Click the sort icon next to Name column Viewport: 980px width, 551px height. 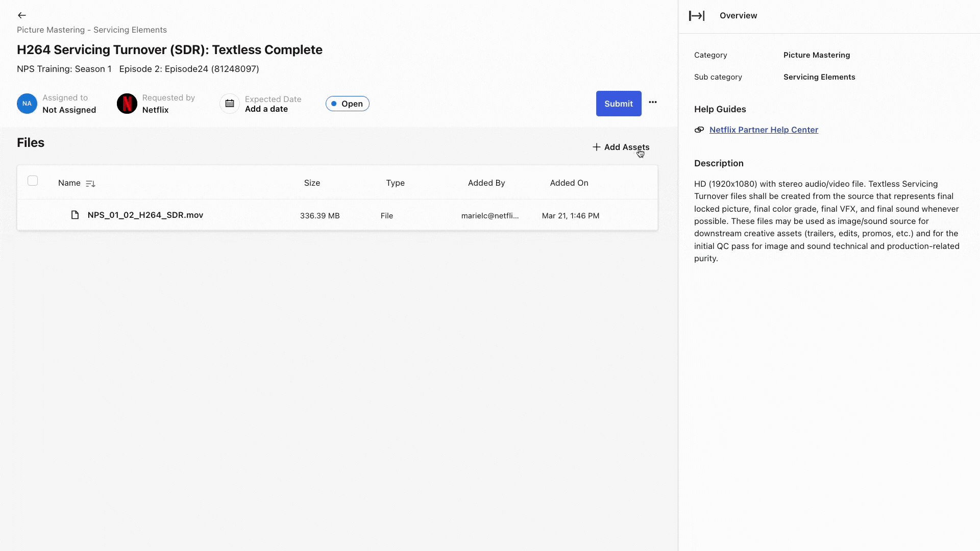click(90, 183)
